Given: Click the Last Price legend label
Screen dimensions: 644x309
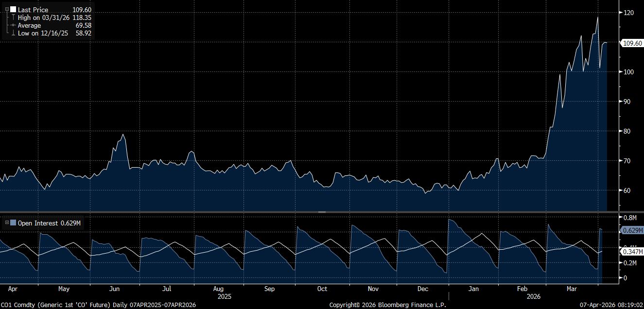Looking at the screenshot, I should [33, 10].
